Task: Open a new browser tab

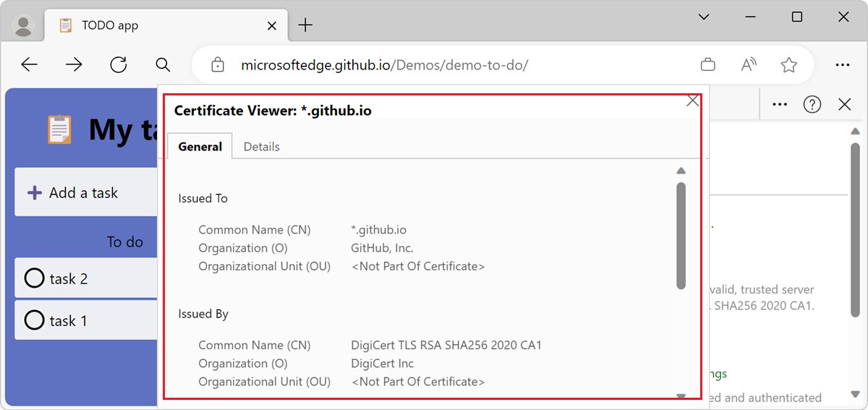Action: click(x=306, y=25)
